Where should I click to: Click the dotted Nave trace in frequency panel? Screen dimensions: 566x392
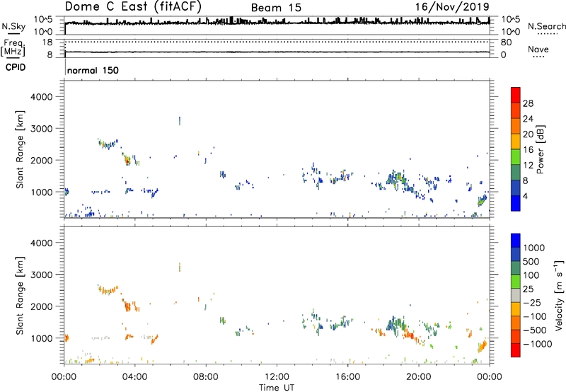coord(277,42)
